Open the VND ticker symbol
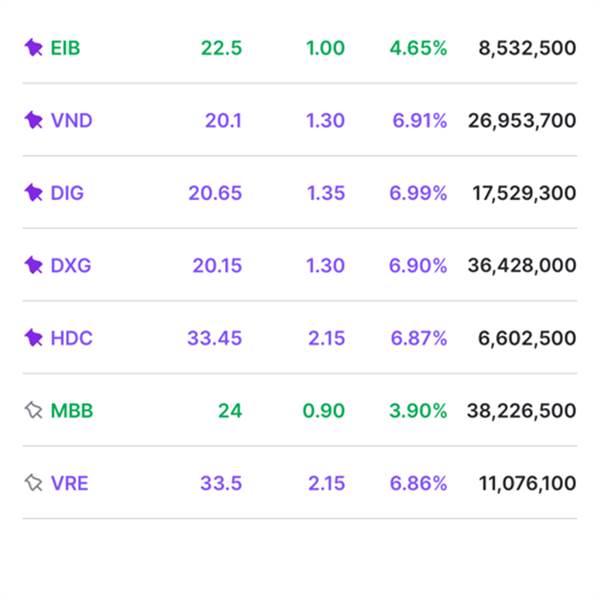This screenshot has height=600, width=600. click(71, 120)
